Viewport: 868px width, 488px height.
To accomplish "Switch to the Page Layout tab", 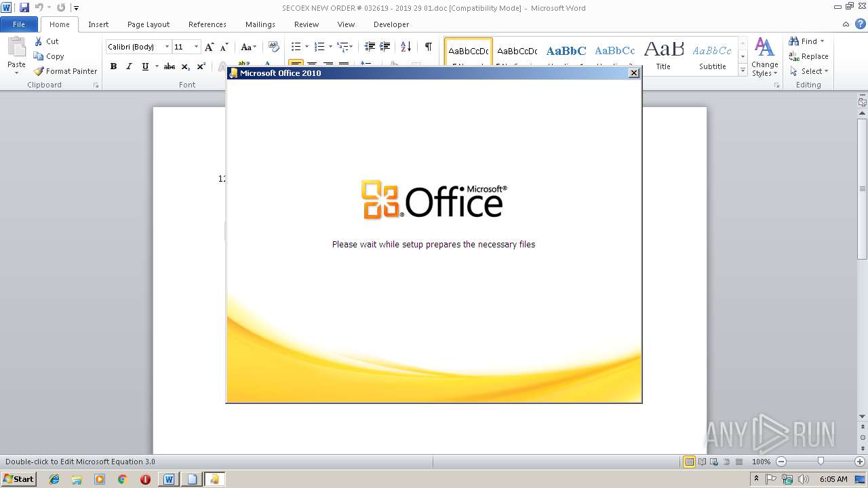I will tap(149, 24).
